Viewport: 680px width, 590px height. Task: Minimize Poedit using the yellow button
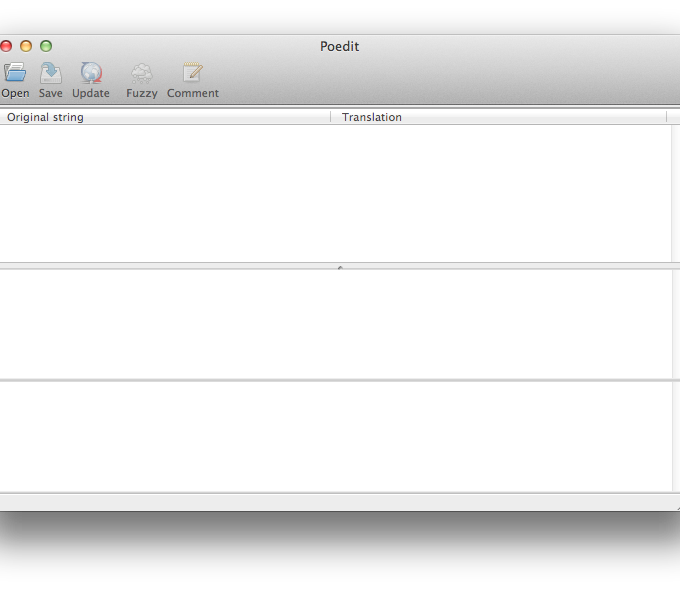[26, 46]
